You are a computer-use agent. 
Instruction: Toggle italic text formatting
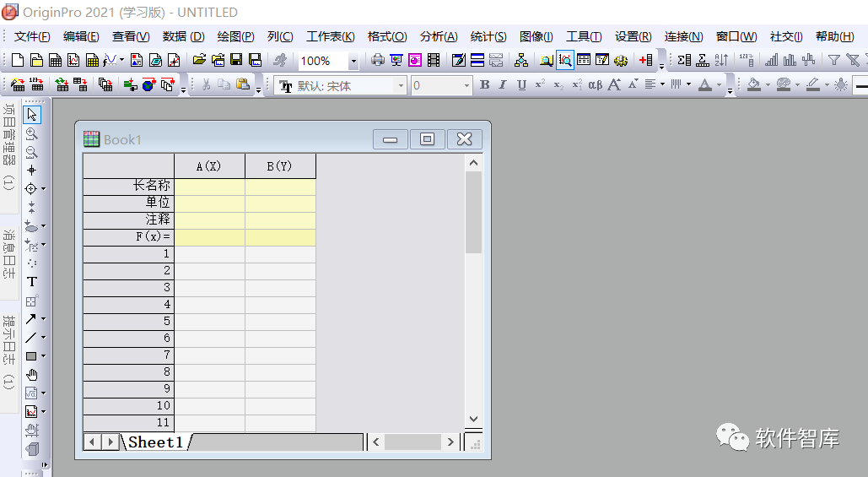pos(503,84)
